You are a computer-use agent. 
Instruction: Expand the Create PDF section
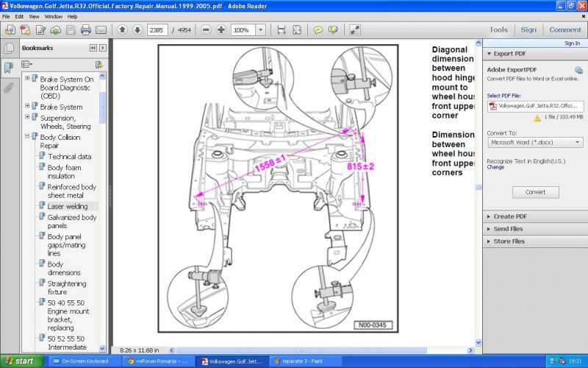point(514,216)
